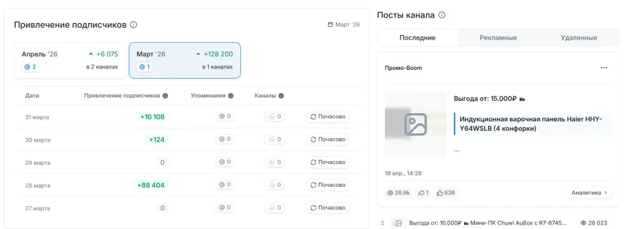Viewport: 644px width, 229px height.
Task: Click channels 0 badge for 30 марта
Action: pyautogui.click(x=274, y=140)
